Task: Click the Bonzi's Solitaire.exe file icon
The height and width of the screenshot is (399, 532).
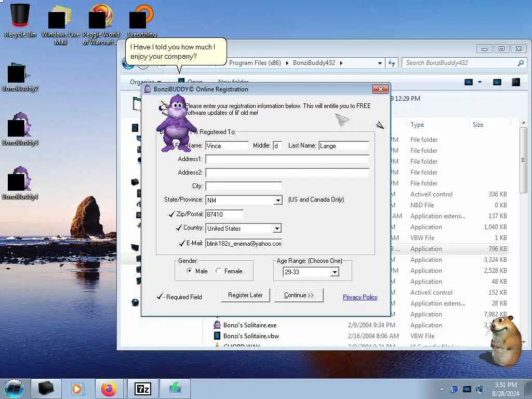Action: coord(217,325)
